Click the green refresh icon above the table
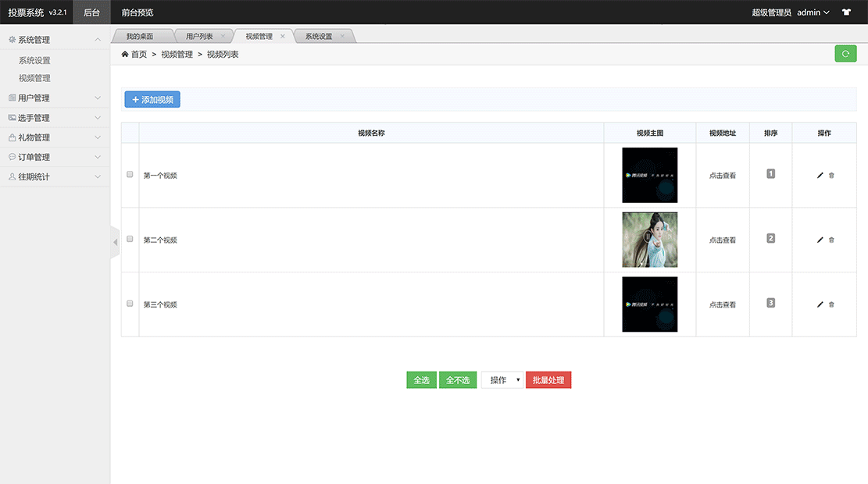Viewport: 868px width, 484px height. coord(845,53)
